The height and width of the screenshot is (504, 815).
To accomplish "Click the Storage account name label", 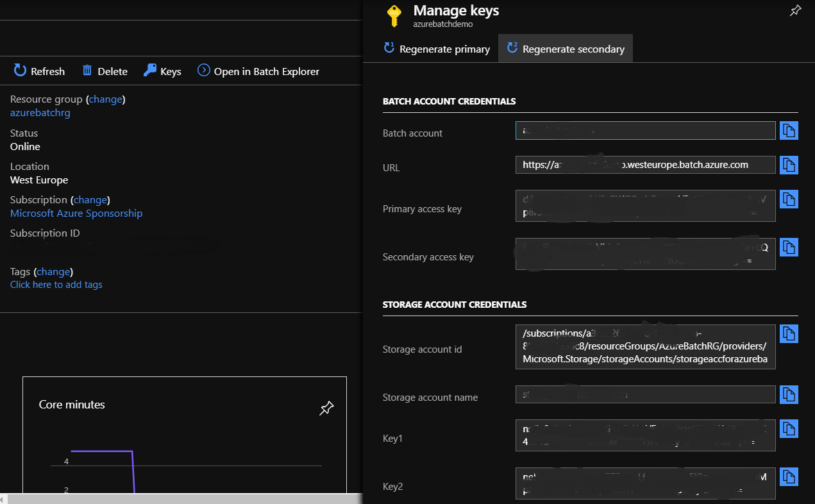I will point(430,398).
